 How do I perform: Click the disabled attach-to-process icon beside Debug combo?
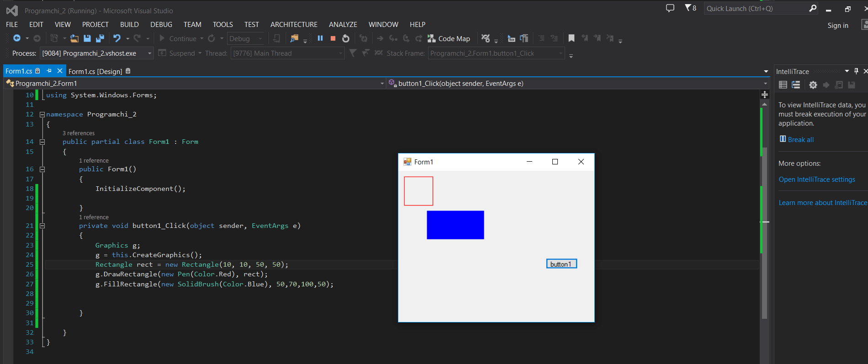click(x=276, y=38)
